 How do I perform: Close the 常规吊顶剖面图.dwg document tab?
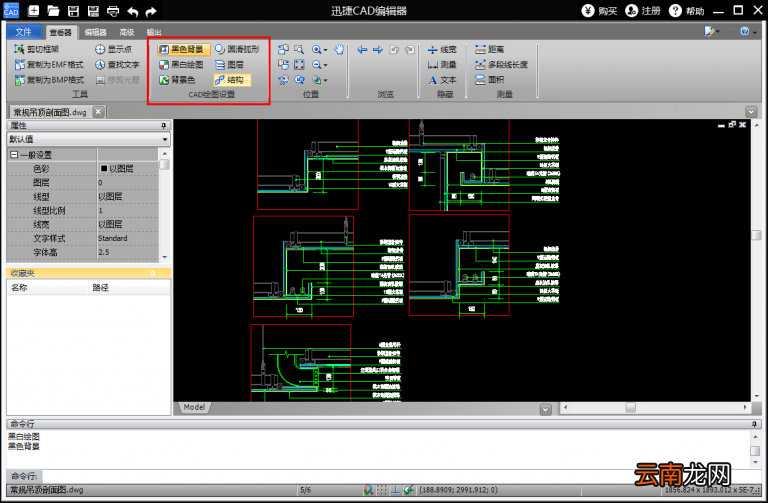point(98,112)
